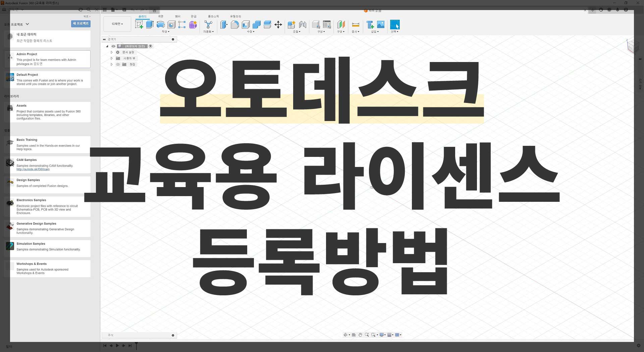This screenshot has height=352, width=644.
Task: Toggle visibility of the unsaved root component
Action: coord(113,46)
